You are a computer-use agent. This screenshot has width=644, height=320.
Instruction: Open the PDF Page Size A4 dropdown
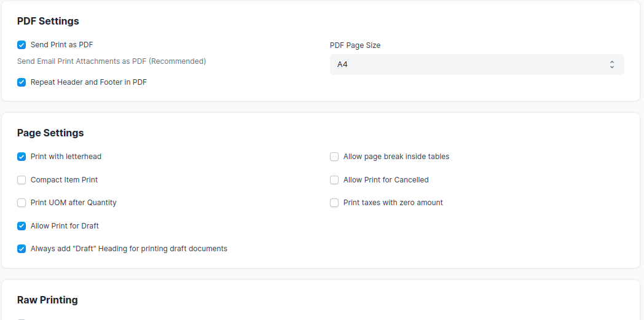point(477,64)
